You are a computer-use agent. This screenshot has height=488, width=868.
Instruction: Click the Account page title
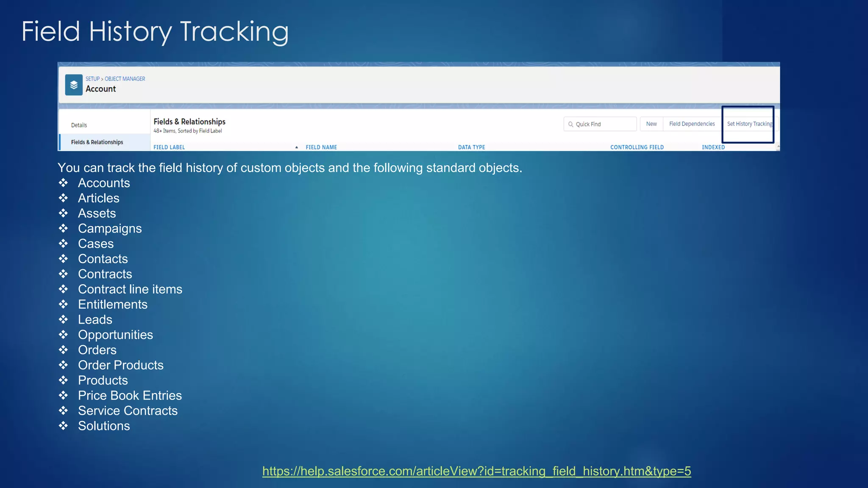pos(100,89)
